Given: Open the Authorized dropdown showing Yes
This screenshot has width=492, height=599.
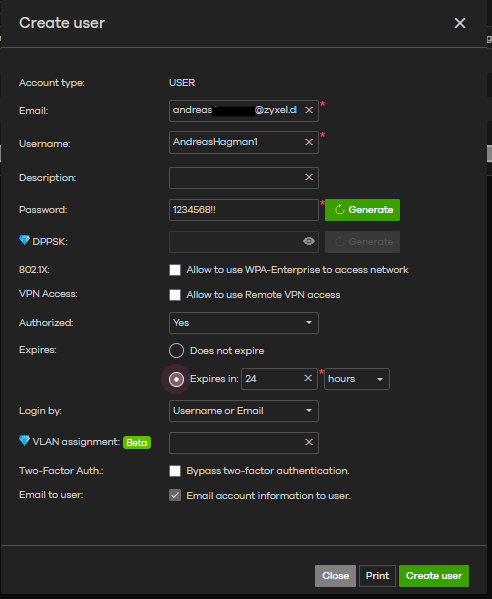Looking at the screenshot, I should tap(244, 323).
